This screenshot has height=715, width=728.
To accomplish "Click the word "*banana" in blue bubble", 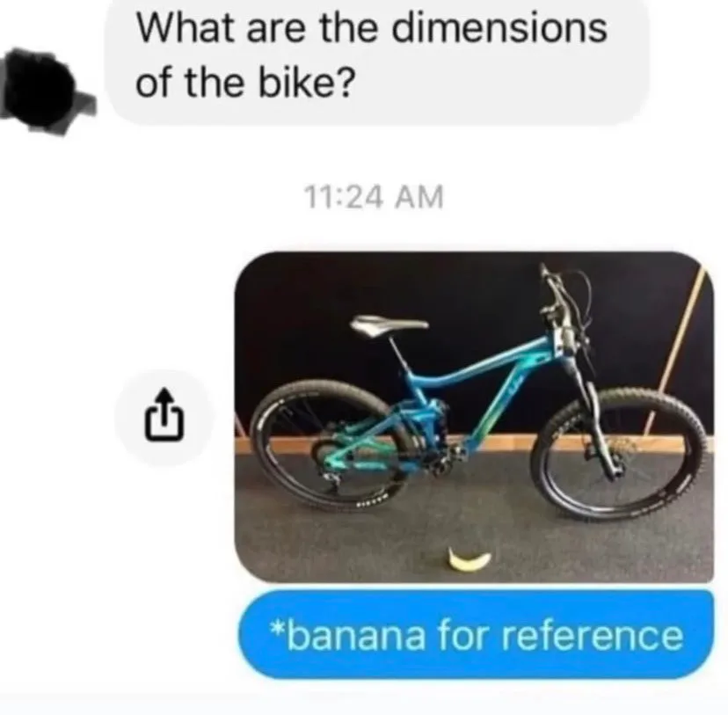I will coord(347,635).
